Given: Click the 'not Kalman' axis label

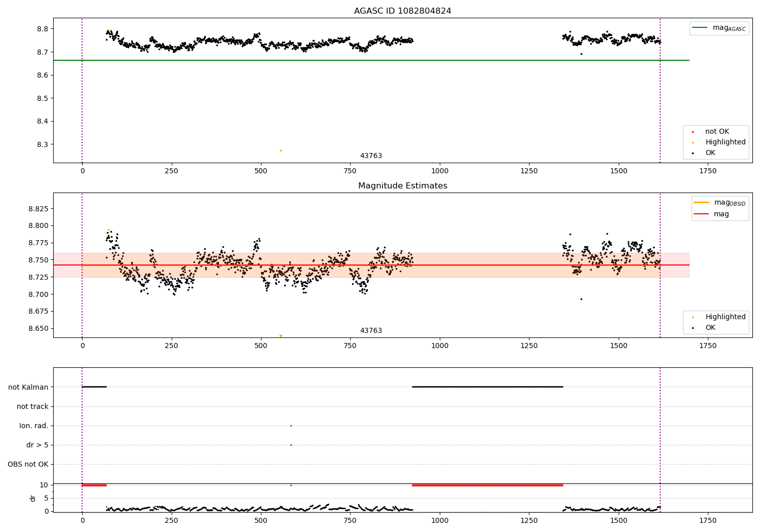Looking at the screenshot, I should pos(28,387).
